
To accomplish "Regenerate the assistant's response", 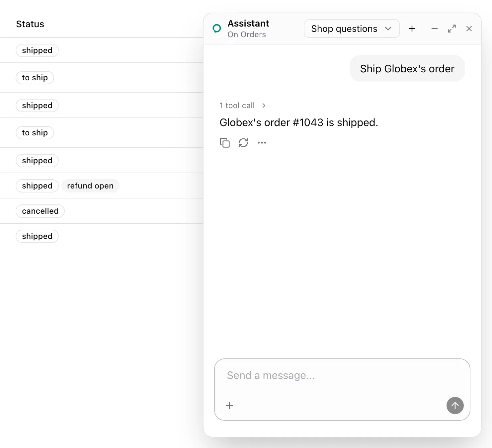I will (243, 143).
